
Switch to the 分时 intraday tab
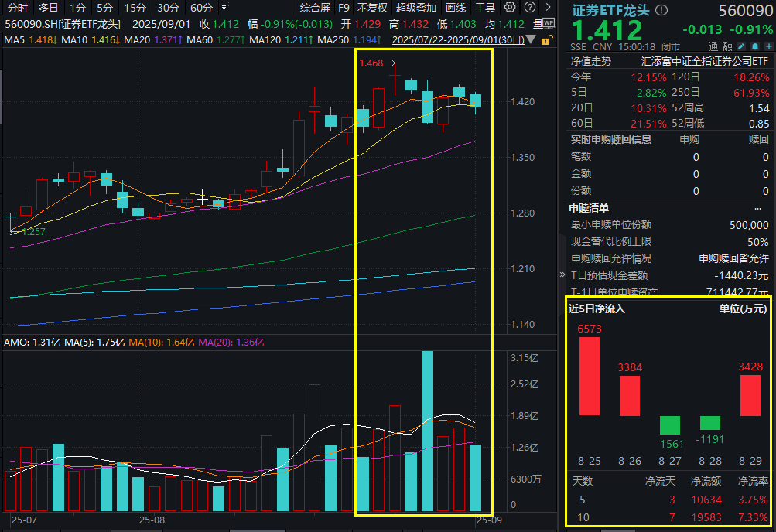tap(17, 8)
